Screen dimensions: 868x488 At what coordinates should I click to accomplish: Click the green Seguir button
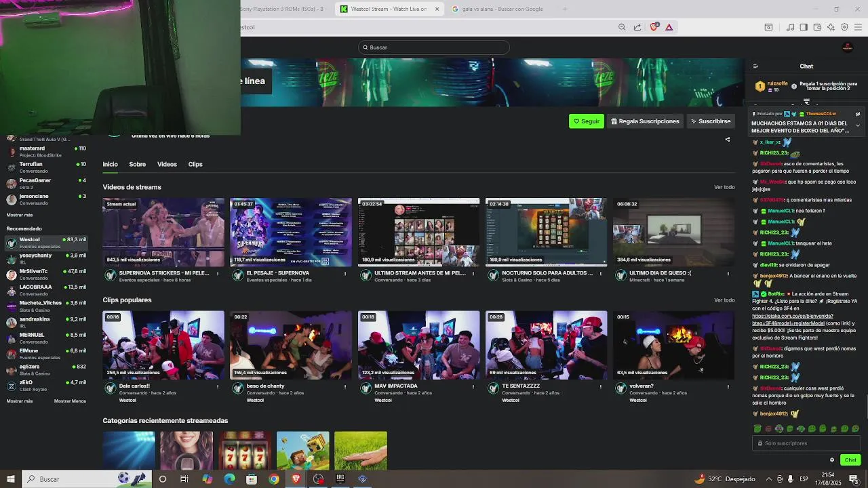point(587,121)
